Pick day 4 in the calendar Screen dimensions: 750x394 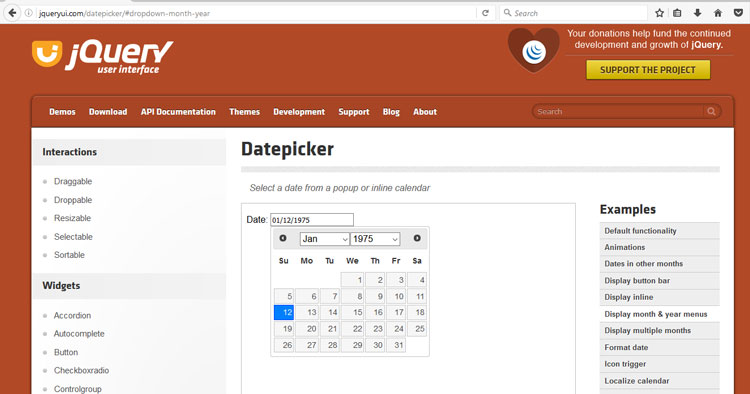[417, 280]
